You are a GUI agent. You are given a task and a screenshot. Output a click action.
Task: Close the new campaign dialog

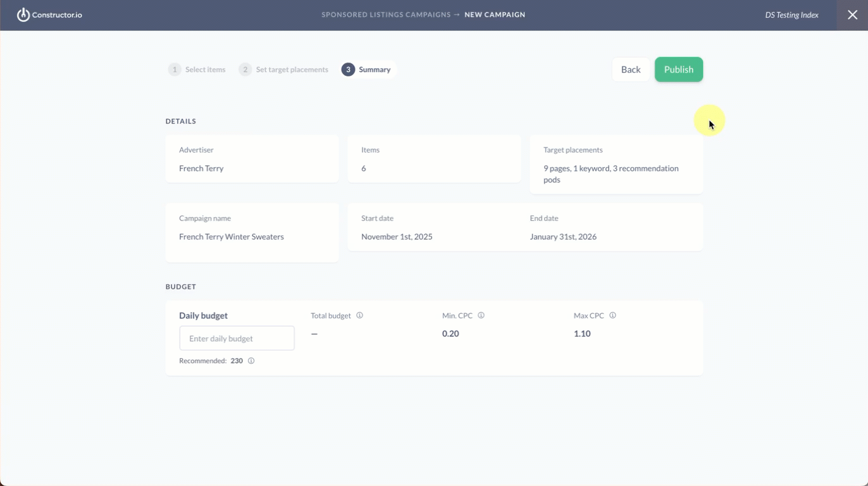click(x=852, y=15)
